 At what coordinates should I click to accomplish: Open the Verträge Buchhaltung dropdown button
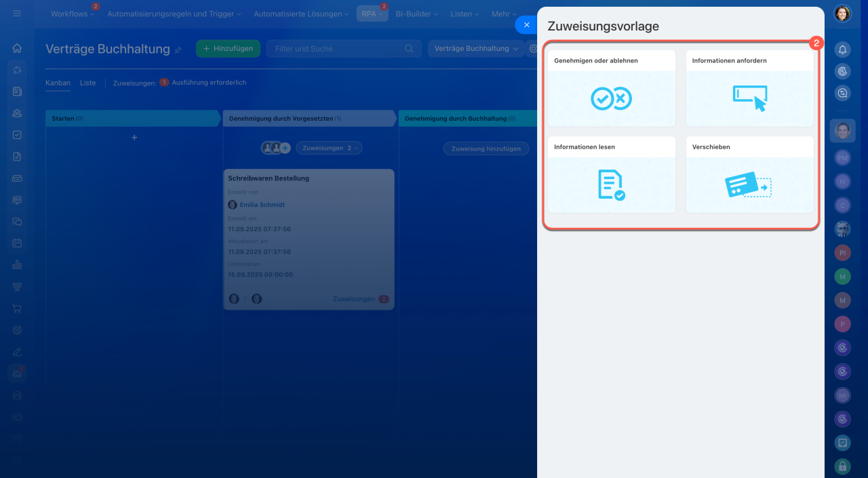476,49
